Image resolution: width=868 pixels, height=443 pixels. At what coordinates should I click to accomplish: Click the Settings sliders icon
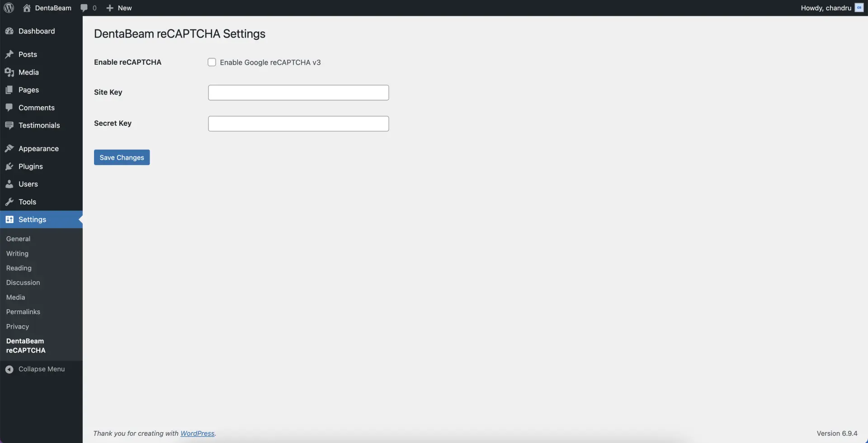click(9, 219)
